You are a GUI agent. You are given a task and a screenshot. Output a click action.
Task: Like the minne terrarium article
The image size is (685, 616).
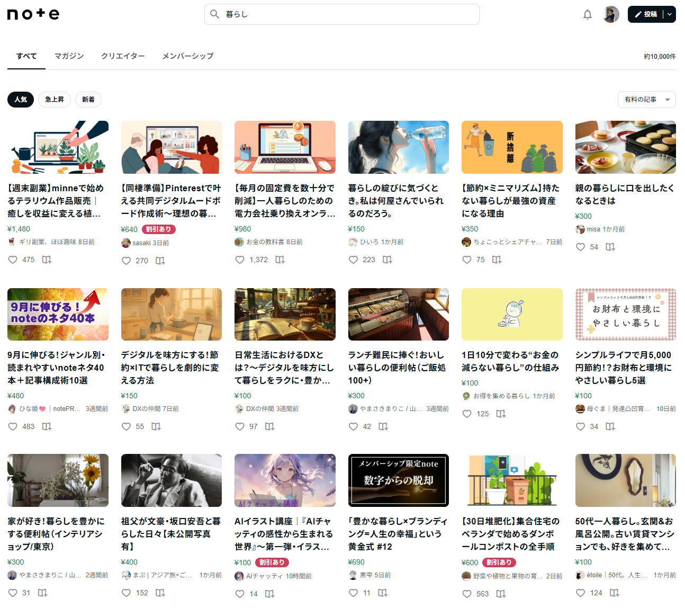click(13, 260)
